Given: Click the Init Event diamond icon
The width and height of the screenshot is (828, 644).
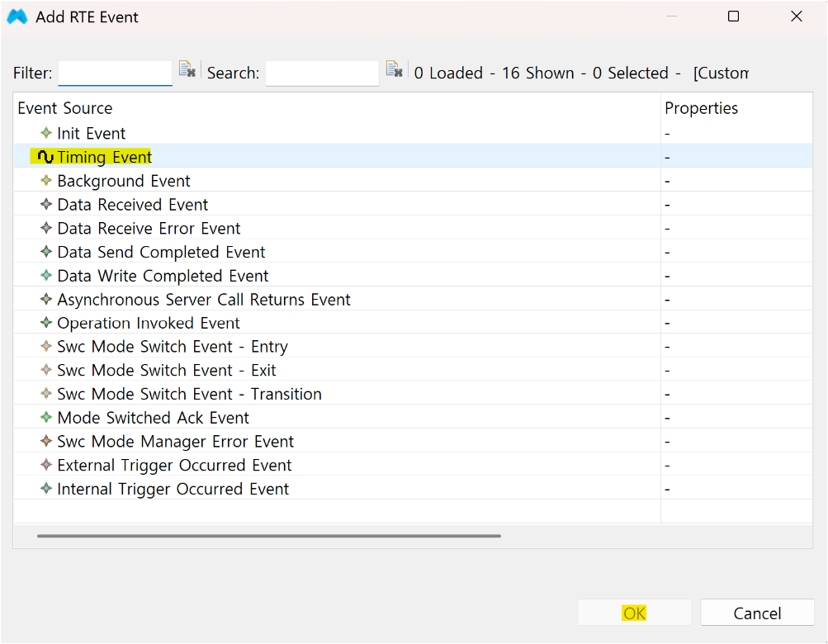Looking at the screenshot, I should click(x=46, y=133).
